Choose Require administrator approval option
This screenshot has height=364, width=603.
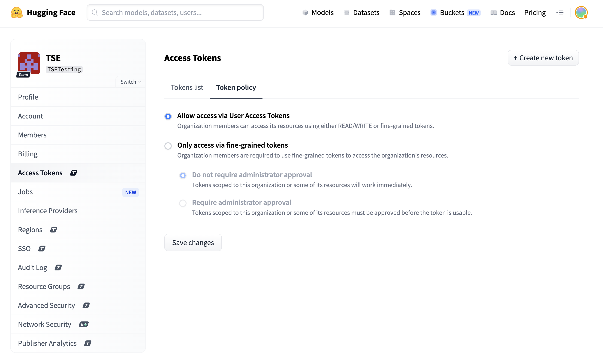[183, 203]
